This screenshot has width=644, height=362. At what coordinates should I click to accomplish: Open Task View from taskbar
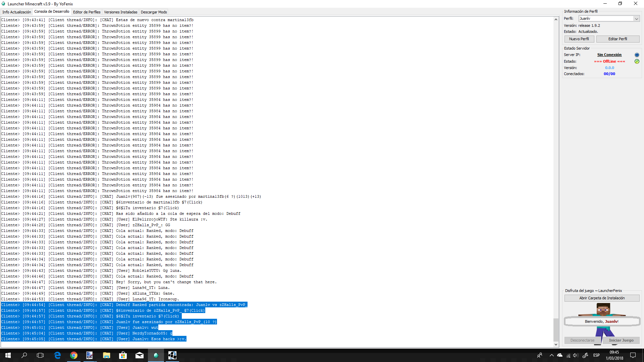40,355
